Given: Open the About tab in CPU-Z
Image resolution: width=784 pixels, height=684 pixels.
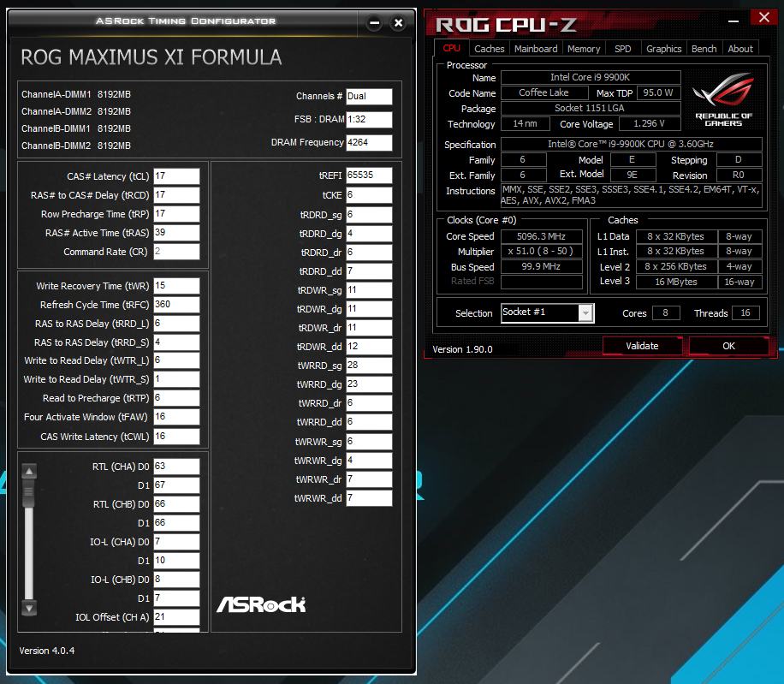Looking at the screenshot, I should click(x=740, y=49).
